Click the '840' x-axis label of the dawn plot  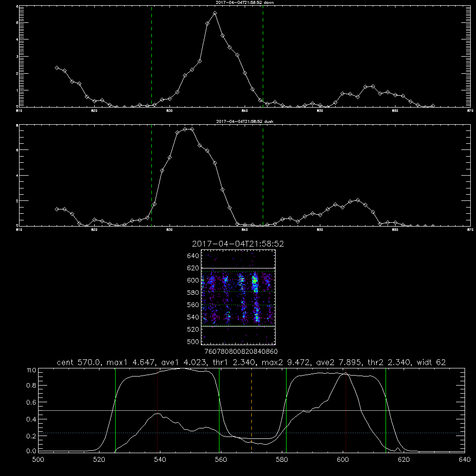pos(245,111)
